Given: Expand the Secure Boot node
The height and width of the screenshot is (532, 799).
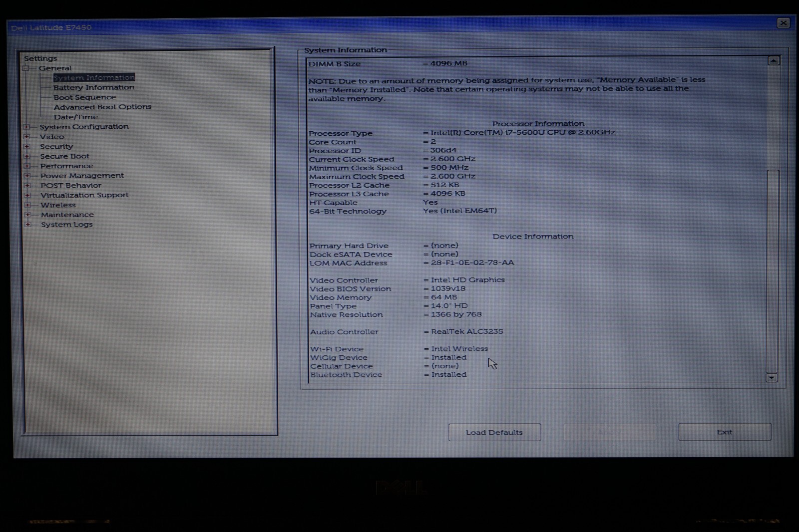Looking at the screenshot, I should pos(27,156).
